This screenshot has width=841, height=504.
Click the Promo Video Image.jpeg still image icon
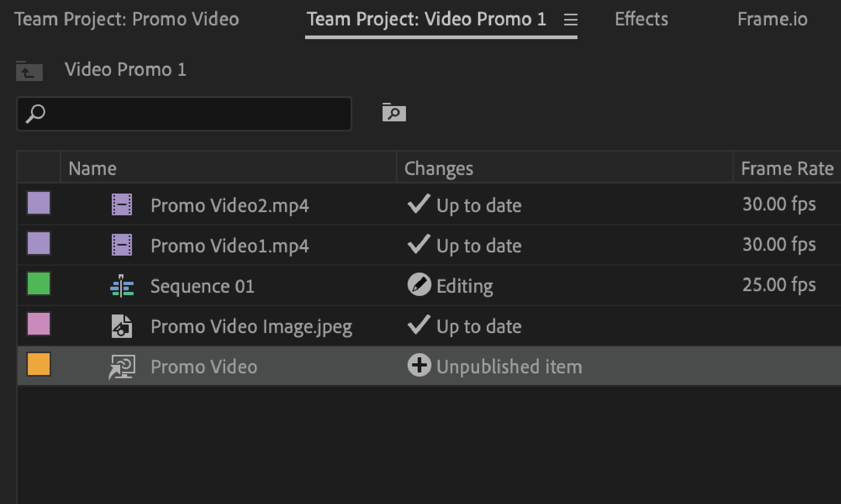tap(121, 326)
